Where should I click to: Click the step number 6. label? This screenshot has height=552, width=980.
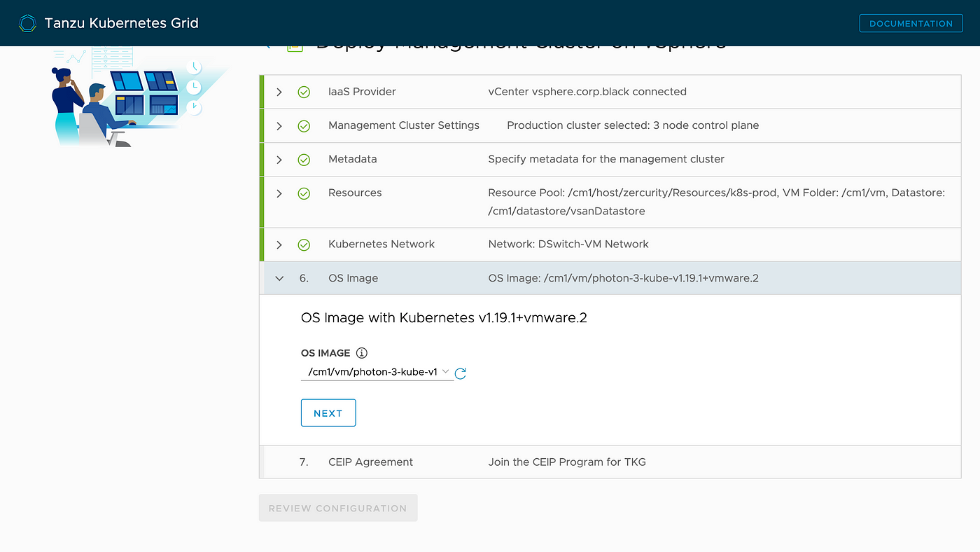(x=304, y=278)
